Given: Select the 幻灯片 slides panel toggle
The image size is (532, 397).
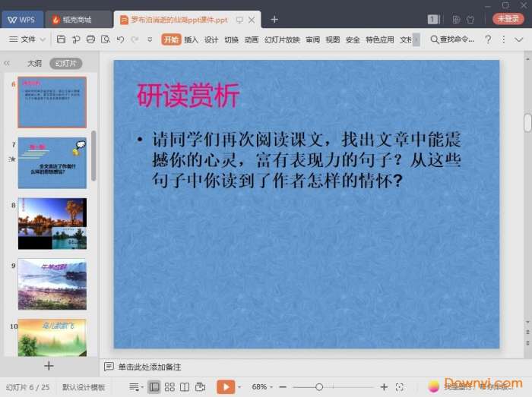Looking at the screenshot, I should point(65,64).
